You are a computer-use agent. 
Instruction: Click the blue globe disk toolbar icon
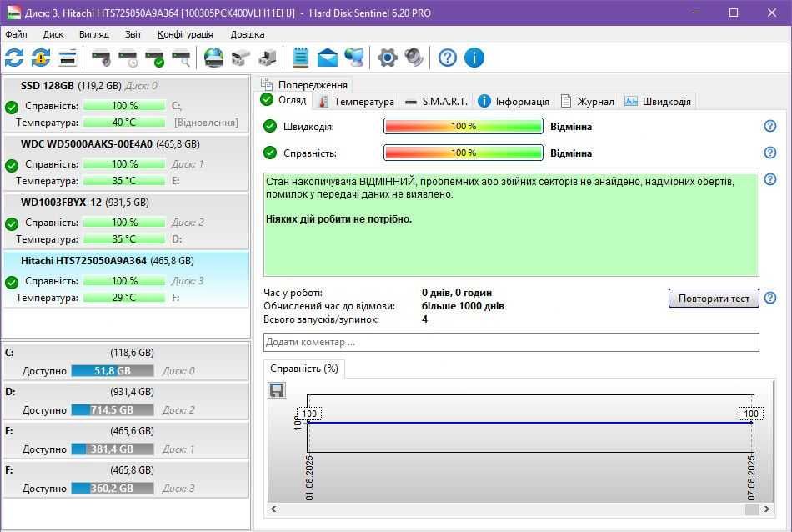214,58
